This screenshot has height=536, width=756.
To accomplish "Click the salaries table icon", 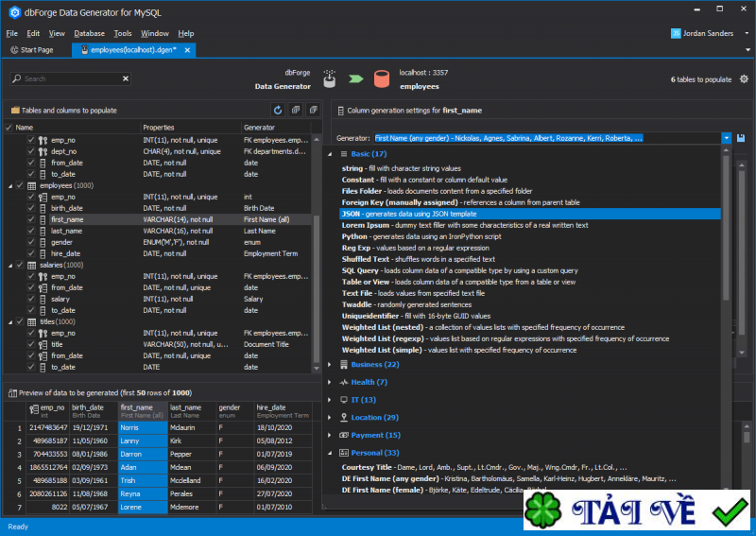I will [30, 265].
